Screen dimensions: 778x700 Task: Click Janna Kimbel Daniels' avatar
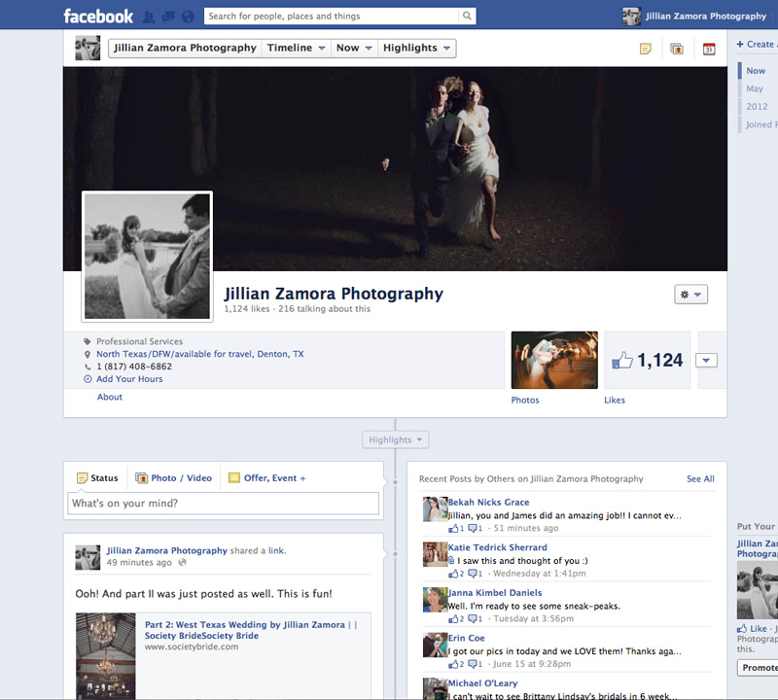[x=435, y=599]
